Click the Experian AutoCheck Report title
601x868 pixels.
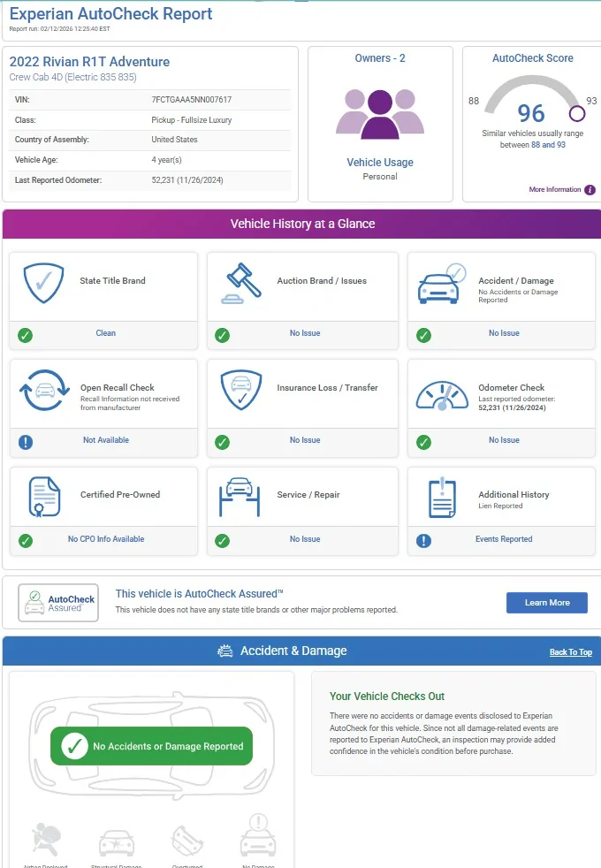coord(110,14)
